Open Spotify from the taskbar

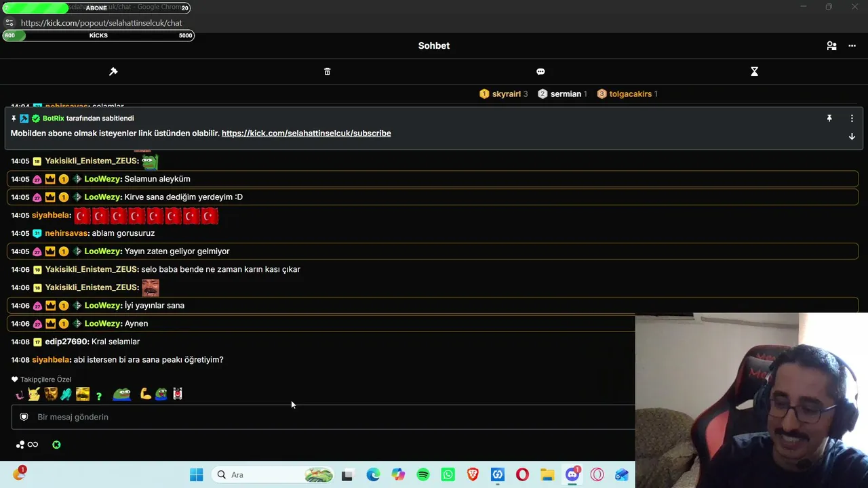click(423, 475)
